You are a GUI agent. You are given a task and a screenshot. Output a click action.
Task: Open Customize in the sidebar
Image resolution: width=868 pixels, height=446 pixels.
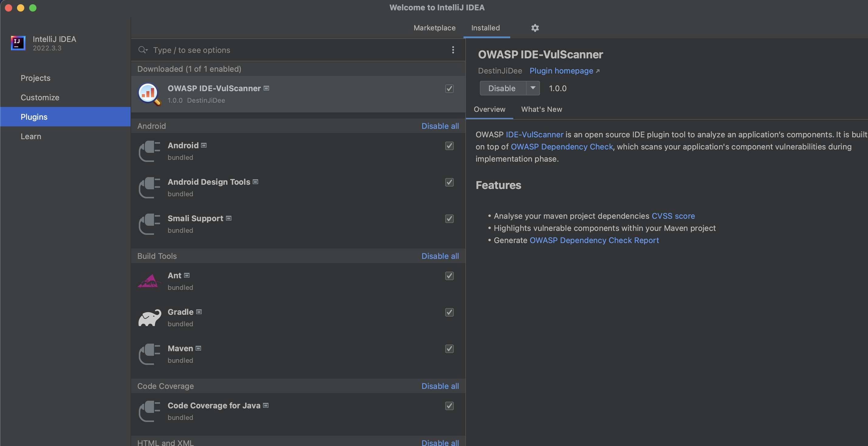(x=65, y=98)
